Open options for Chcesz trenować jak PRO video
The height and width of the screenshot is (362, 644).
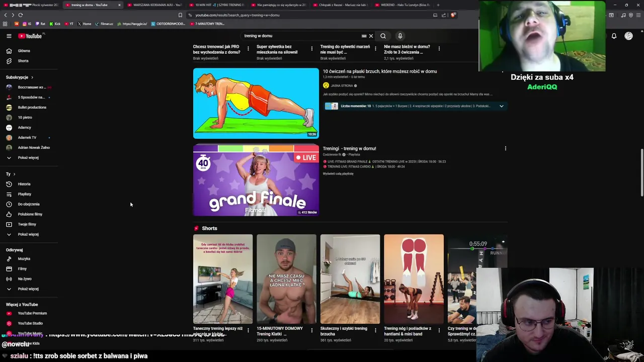248,49
